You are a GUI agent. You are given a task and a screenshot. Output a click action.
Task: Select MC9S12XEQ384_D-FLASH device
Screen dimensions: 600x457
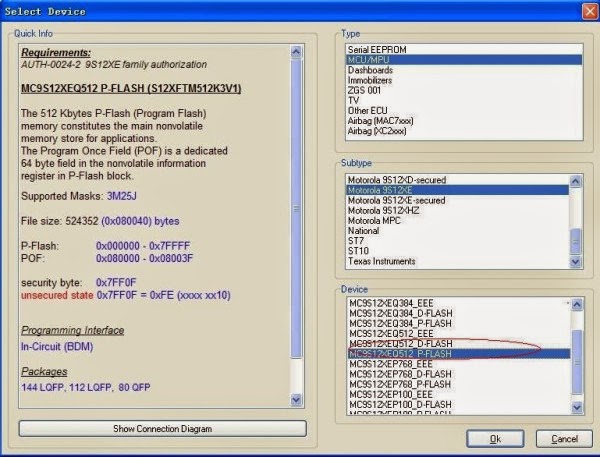point(459,313)
